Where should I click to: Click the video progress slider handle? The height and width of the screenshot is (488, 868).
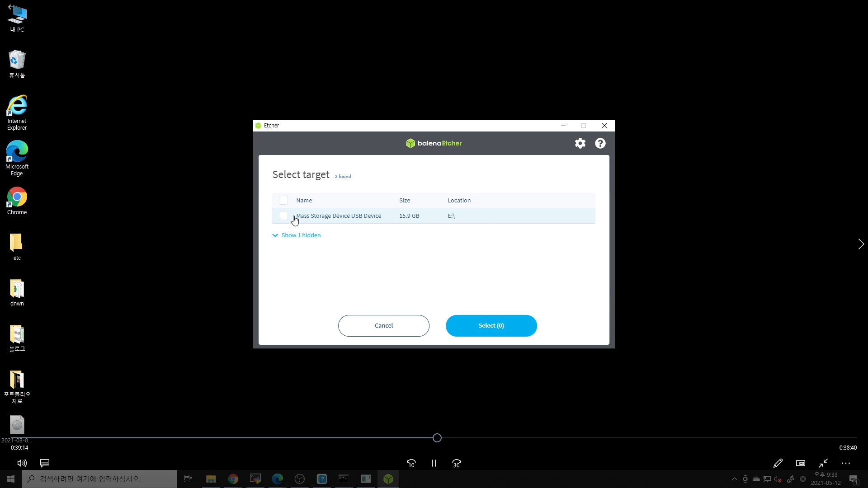click(437, 438)
